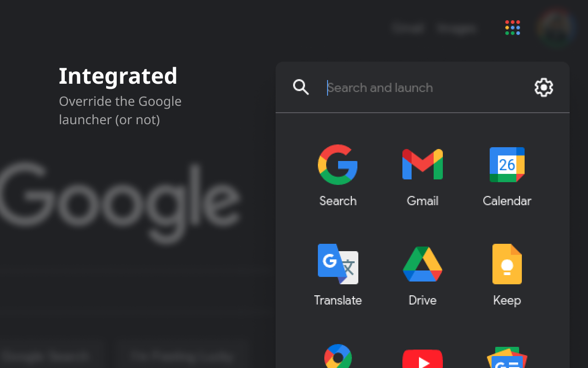Open Google Drive
The width and height of the screenshot is (588, 368).
(422, 264)
